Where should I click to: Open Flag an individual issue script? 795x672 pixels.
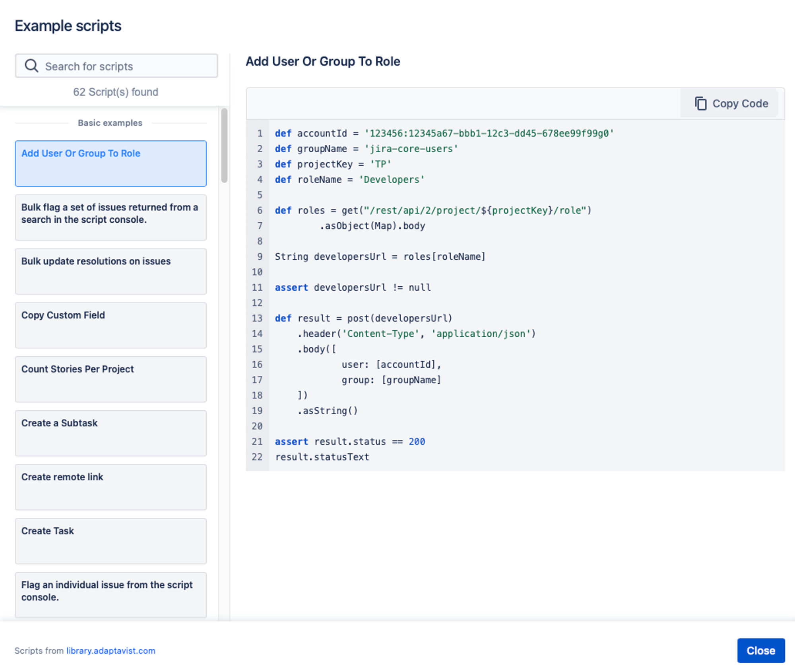(111, 595)
